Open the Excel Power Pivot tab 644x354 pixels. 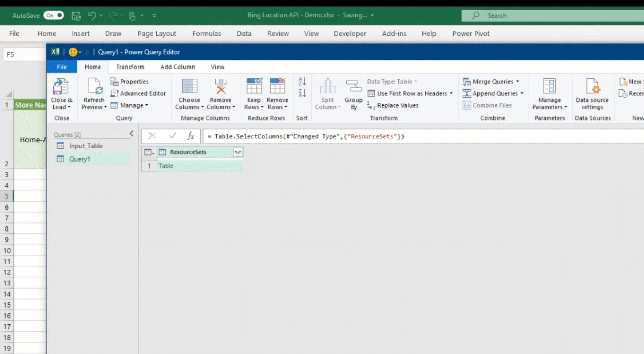pos(471,33)
